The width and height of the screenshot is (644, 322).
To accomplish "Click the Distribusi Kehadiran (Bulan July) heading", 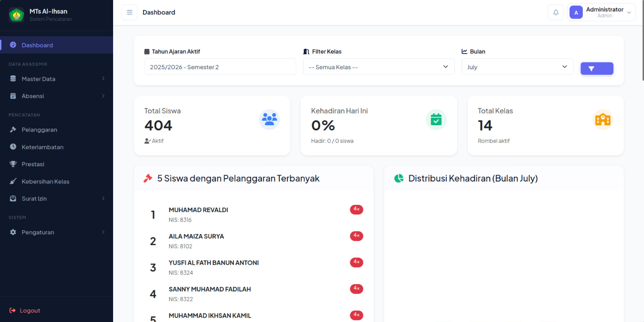I will tap(473, 178).
